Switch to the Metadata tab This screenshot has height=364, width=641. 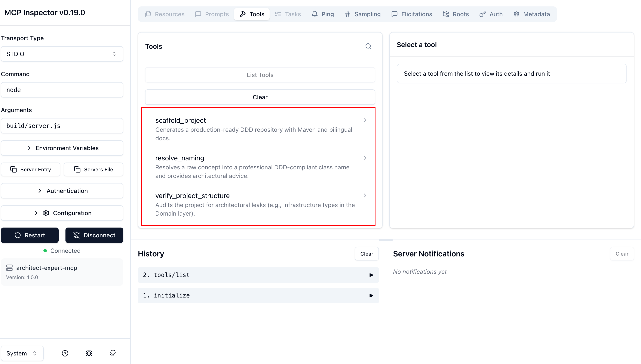(531, 14)
